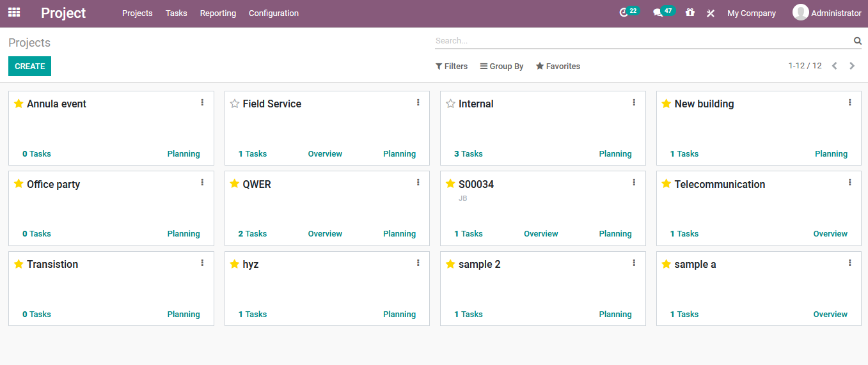868x365 pixels.
Task: Click the gift icon in the top bar
Action: tap(690, 13)
